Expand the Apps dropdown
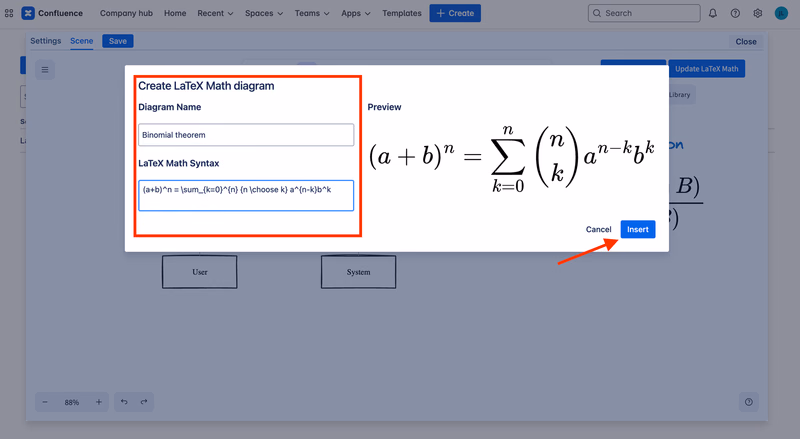This screenshot has width=800, height=439. pos(356,13)
